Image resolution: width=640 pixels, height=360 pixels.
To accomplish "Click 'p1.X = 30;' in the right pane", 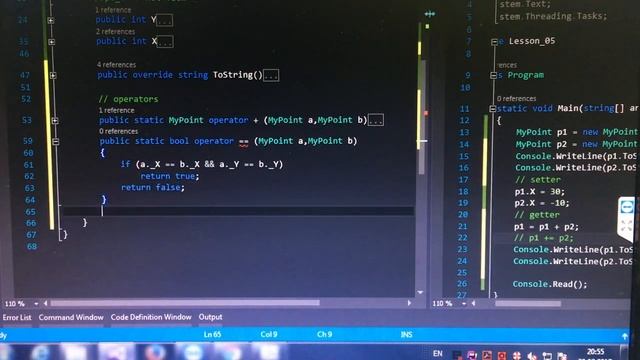I will [x=540, y=191].
